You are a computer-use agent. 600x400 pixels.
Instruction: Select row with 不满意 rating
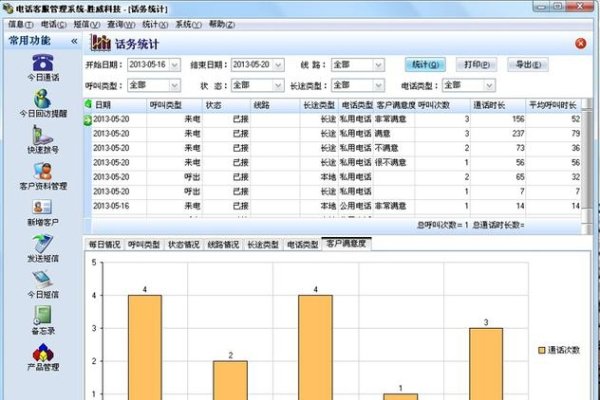337,148
